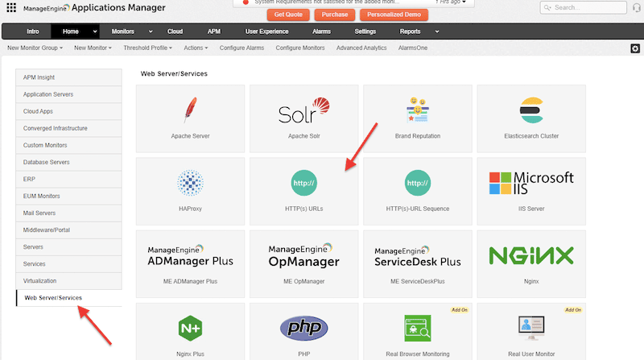644x360 pixels.
Task: Choose the Microsoft IIS Server logo
Action: [x=531, y=183]
